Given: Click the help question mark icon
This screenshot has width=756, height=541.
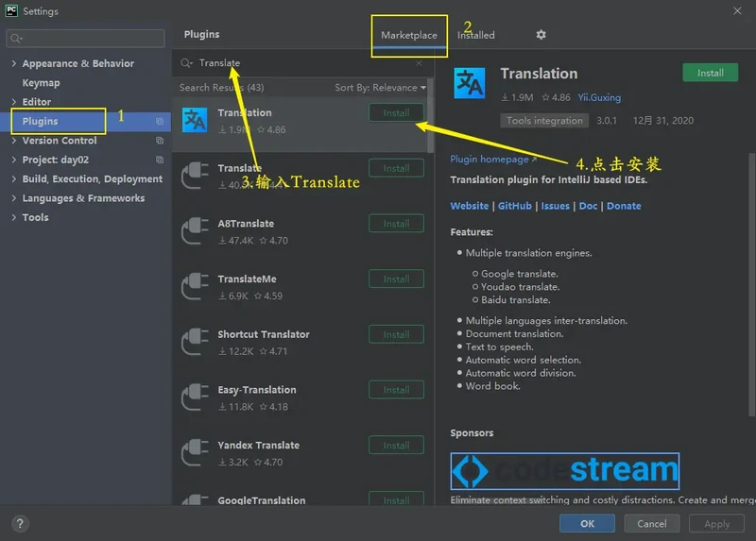Looking at the screenshot, I should pyautogui.click(x=20, y=523).
